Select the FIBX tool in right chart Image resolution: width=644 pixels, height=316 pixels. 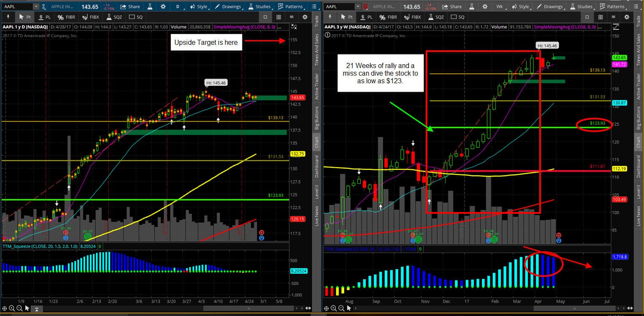pyautogui.click(x=412, y=17)
